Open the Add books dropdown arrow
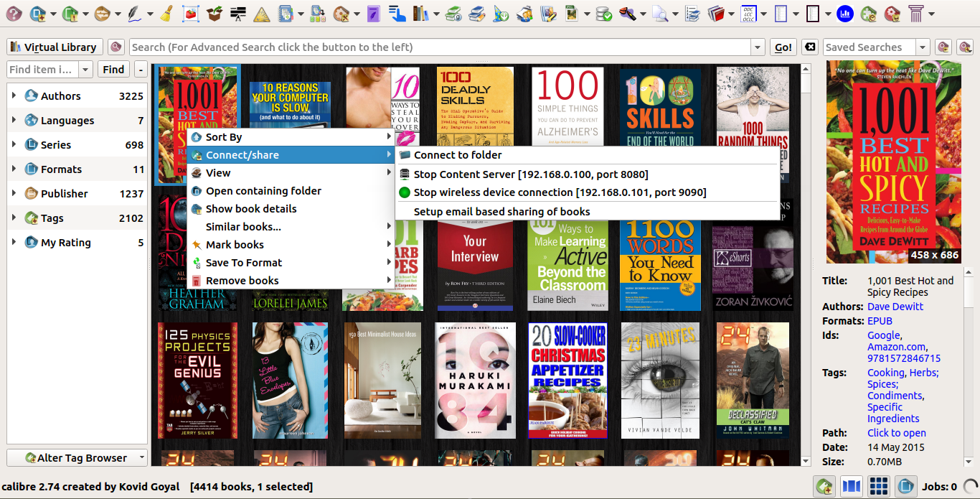The width and height of the screenshot is (980, 499). point(52,14)
